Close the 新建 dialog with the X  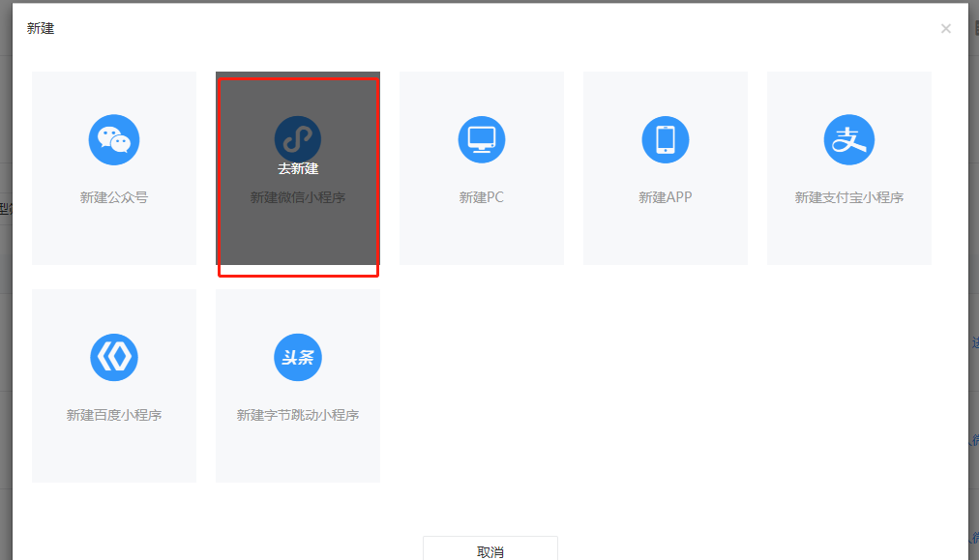946,29
